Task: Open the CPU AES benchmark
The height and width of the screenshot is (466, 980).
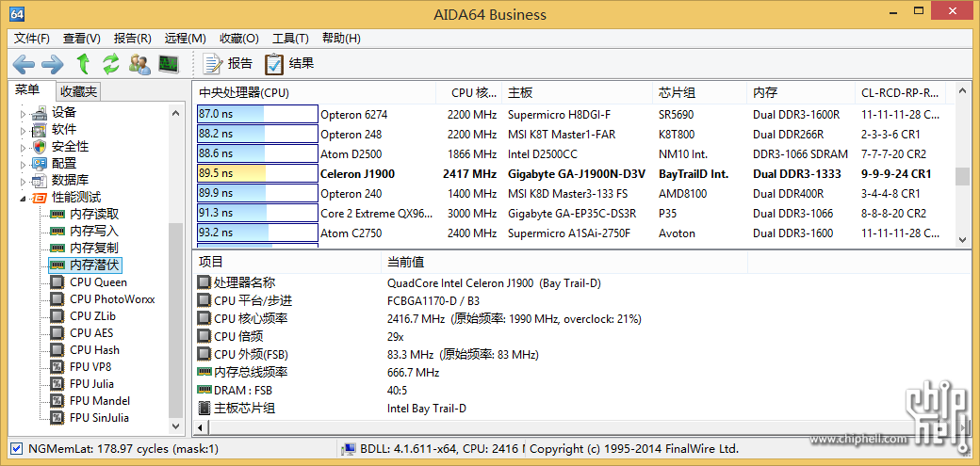Action: point(91,333)
